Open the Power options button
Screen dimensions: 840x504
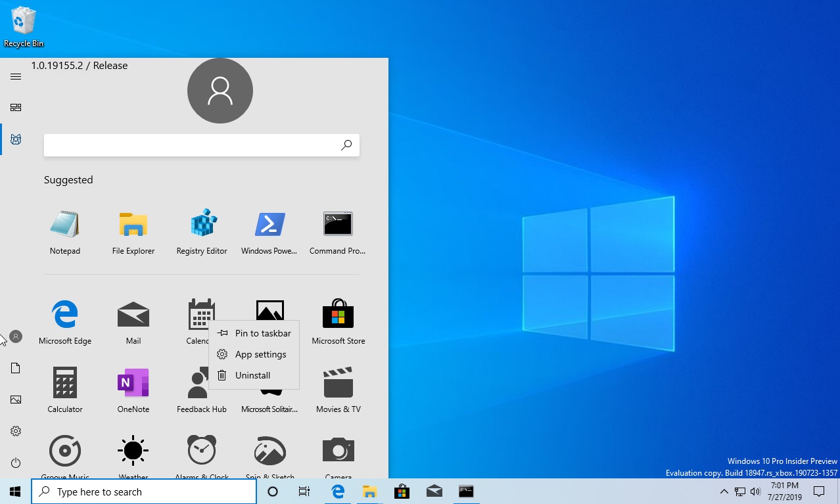15,462
